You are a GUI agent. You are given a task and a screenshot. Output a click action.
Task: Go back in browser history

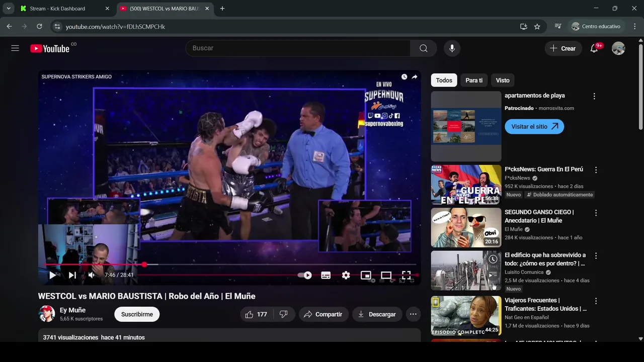(x=9, y=27)
